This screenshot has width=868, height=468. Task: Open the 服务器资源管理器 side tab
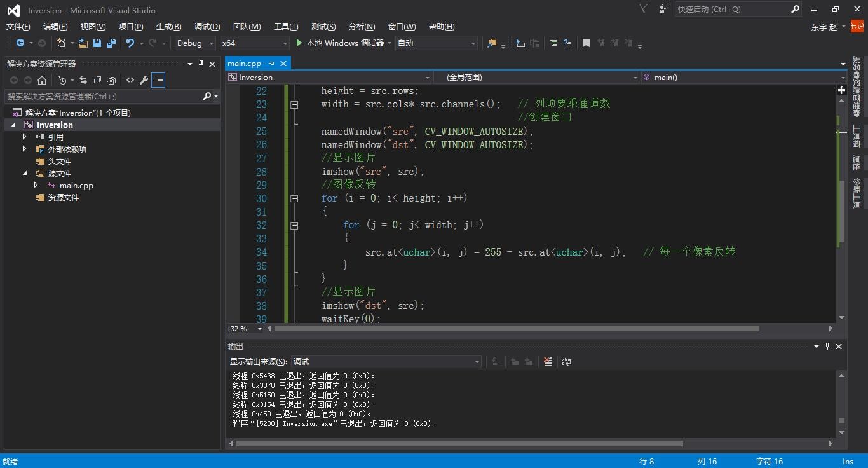[x=857, y=86]
